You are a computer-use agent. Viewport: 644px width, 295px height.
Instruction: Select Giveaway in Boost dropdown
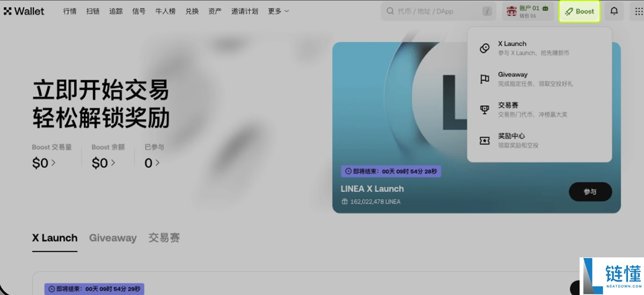point(539,79)
